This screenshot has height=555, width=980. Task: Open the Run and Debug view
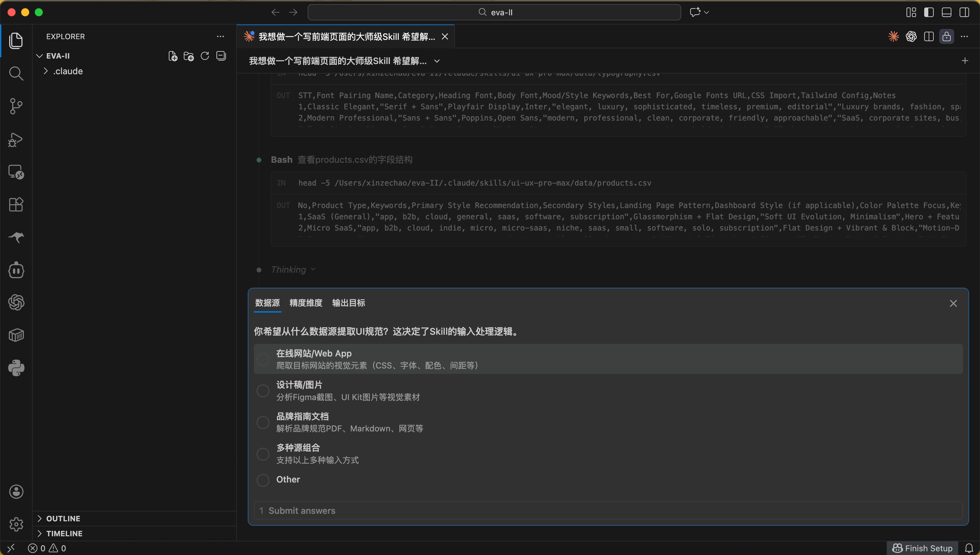[16, 140]
